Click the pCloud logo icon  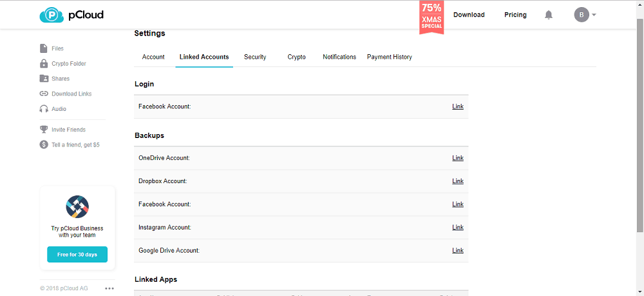[x=52, y=15]
